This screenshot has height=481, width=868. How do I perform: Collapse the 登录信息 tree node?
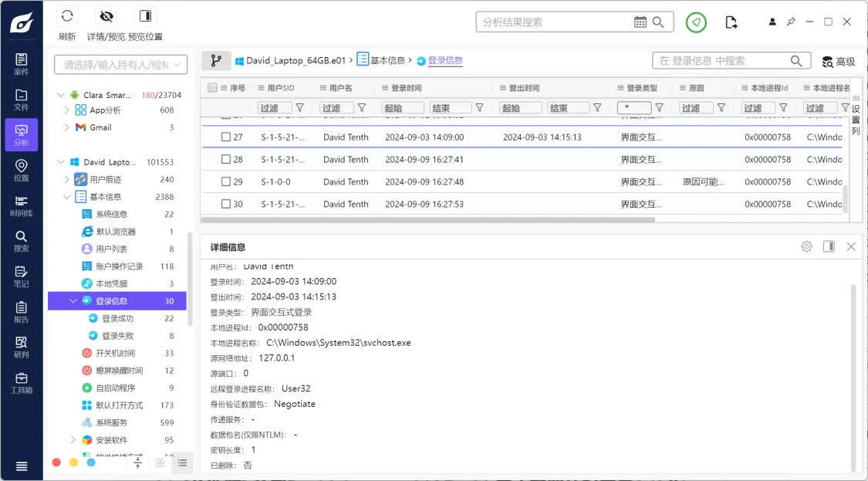pyautogui.click(x=73, y=301)
